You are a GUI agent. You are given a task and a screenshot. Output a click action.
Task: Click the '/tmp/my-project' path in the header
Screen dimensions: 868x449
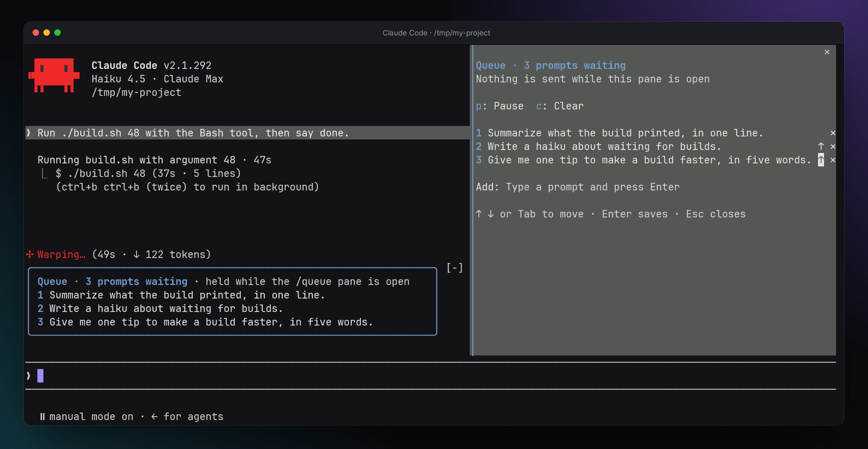(x=136, y=93)
